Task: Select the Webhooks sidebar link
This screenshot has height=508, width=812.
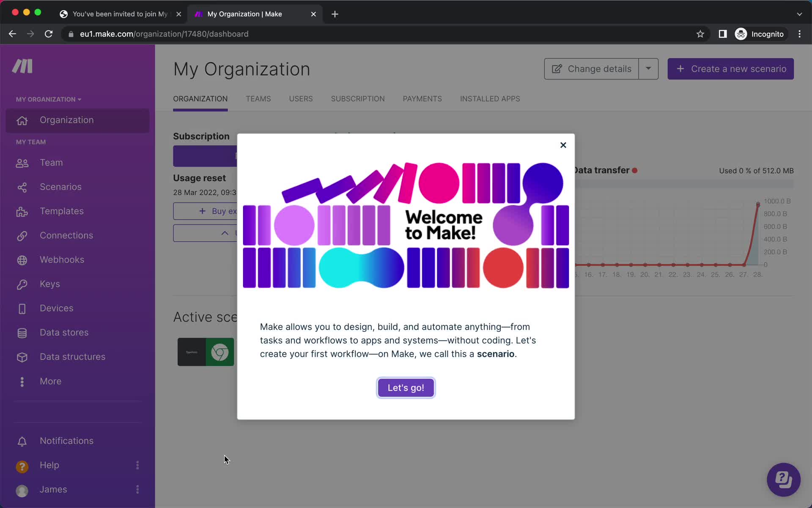Action: click(62, 260)
